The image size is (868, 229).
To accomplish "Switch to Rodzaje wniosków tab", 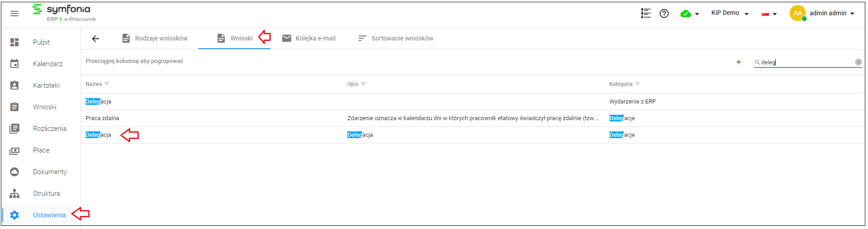I will tap(155, 38).
